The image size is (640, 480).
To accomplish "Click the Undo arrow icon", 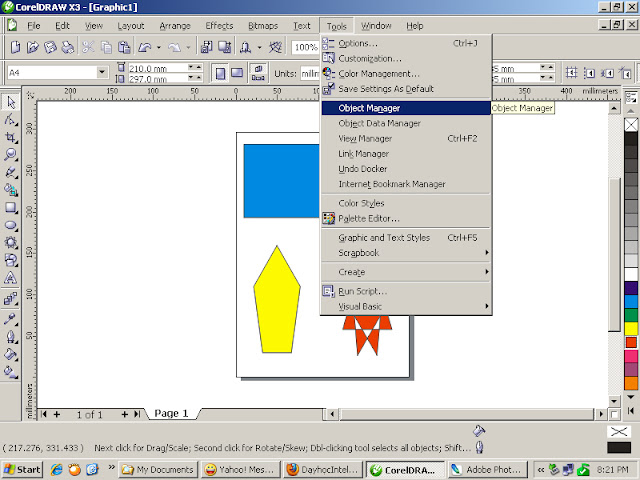I will (144, 47).
